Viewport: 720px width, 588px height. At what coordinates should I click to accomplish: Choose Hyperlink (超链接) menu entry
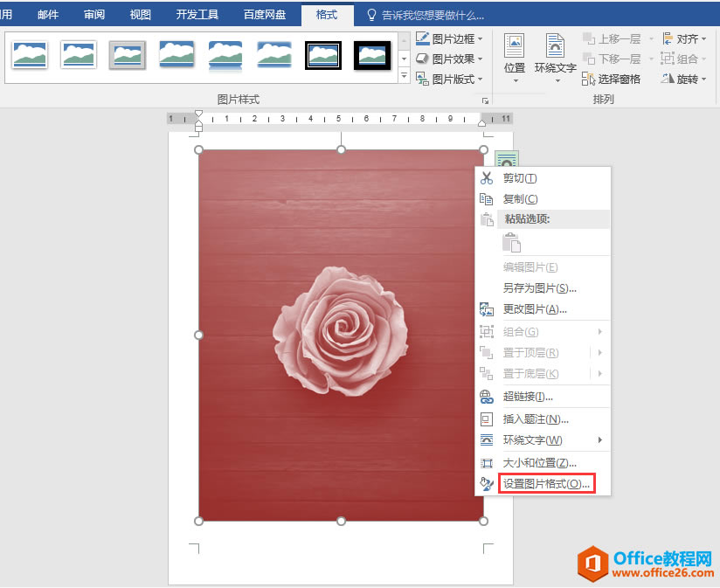pos(543,397)
